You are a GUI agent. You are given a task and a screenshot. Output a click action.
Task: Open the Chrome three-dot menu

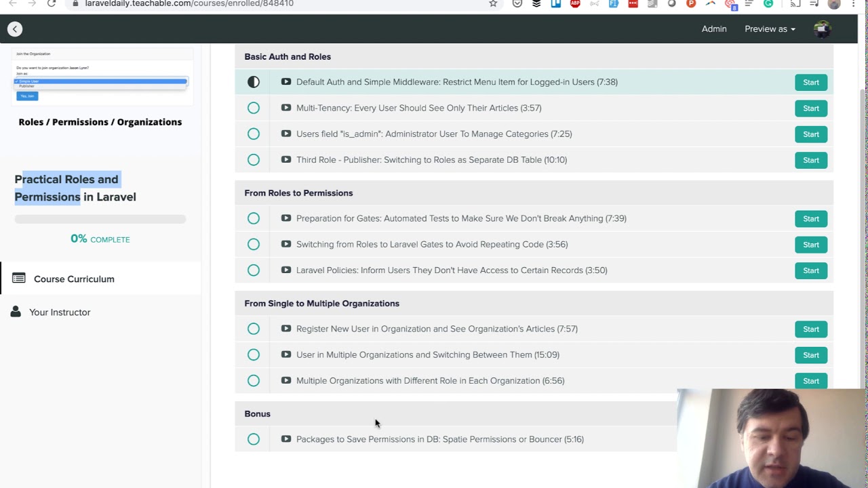[854, 3]
